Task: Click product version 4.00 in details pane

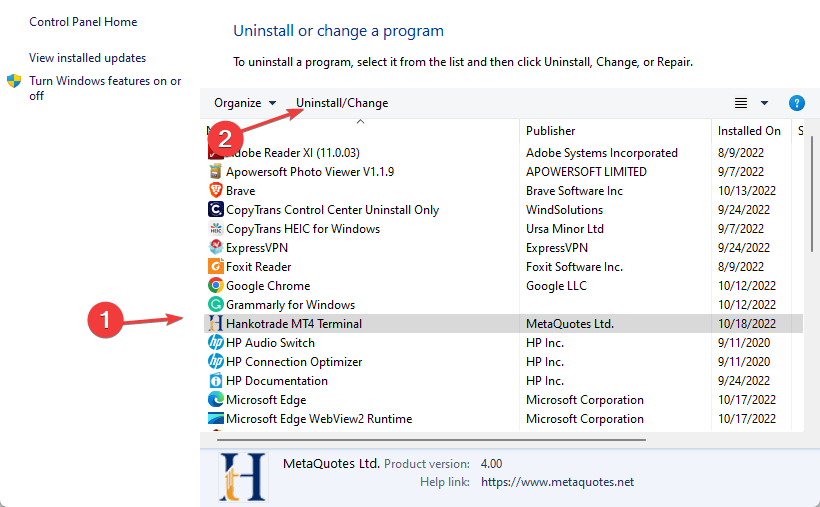Action: (x=492, y=464)
